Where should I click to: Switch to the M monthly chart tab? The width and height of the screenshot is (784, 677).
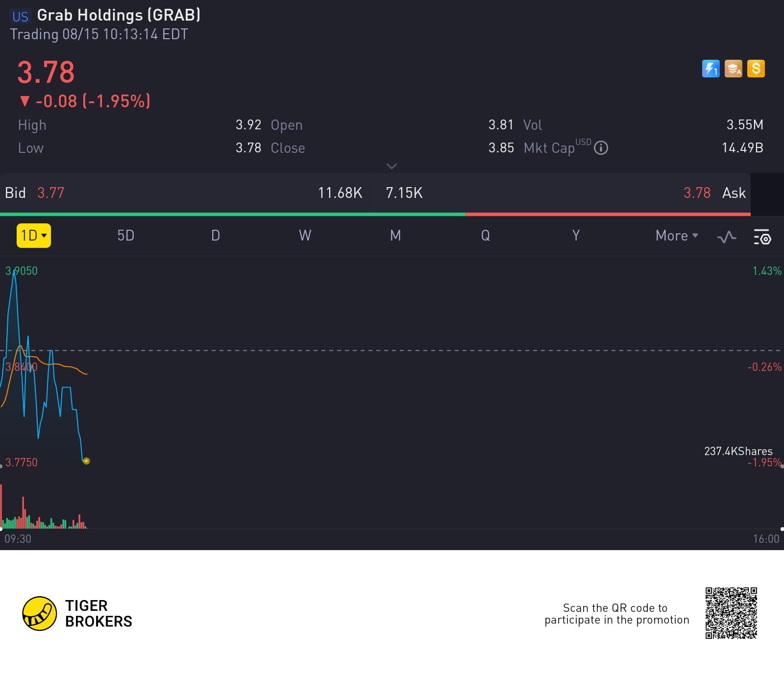395,236
